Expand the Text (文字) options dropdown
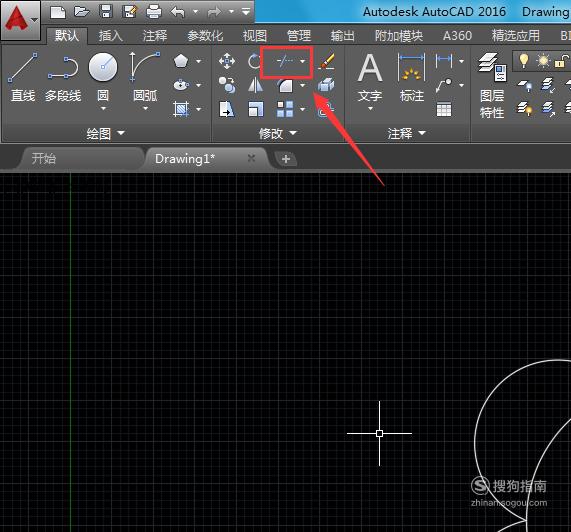 point(370,109)
